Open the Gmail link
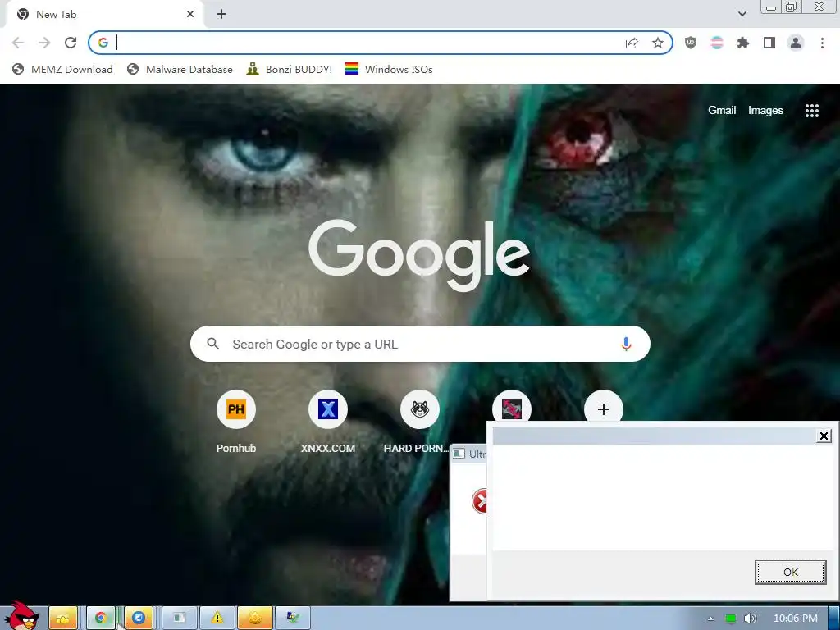 (x=722, y=111)
